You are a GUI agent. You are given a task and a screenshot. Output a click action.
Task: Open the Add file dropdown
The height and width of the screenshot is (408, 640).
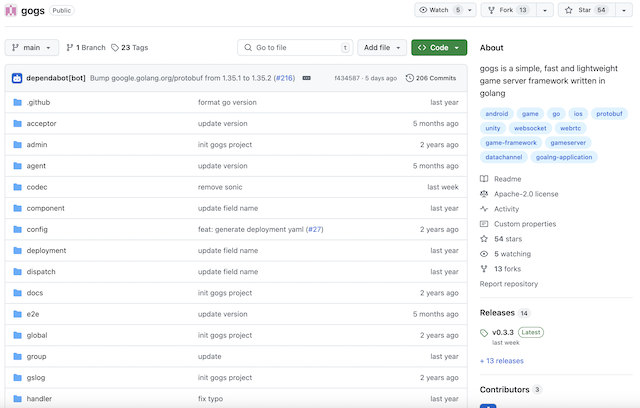click(x=382, y=48)
